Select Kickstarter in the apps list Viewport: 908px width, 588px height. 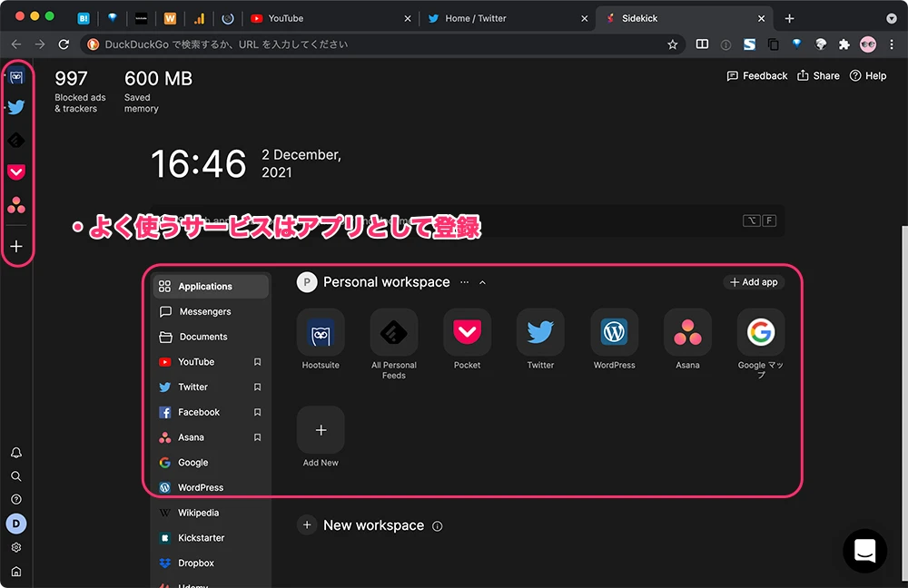point(211,538)
